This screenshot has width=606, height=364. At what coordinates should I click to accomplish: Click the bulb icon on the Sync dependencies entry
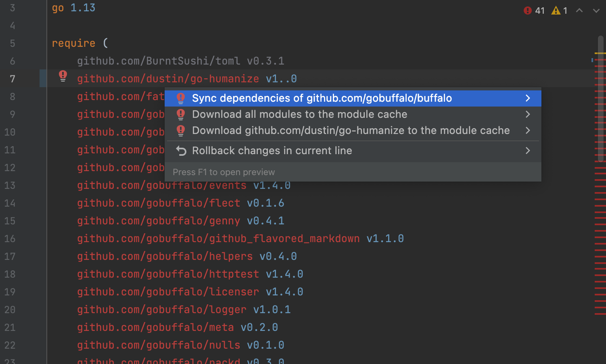(181, 98)
